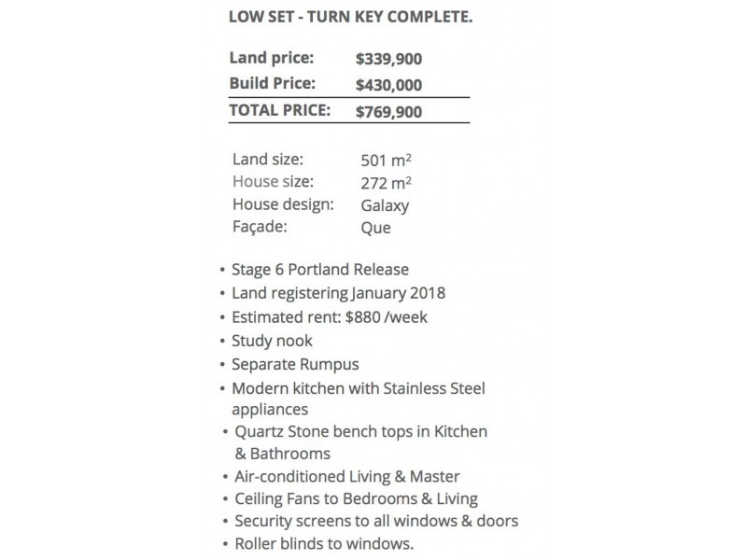Click the Separate Rumpus bullet item

pyautogui.click(x=295, y=365)
